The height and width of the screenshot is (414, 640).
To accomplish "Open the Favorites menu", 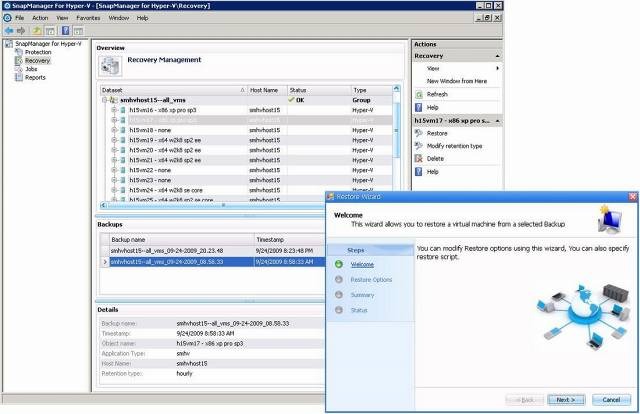I will pos(88,18).
